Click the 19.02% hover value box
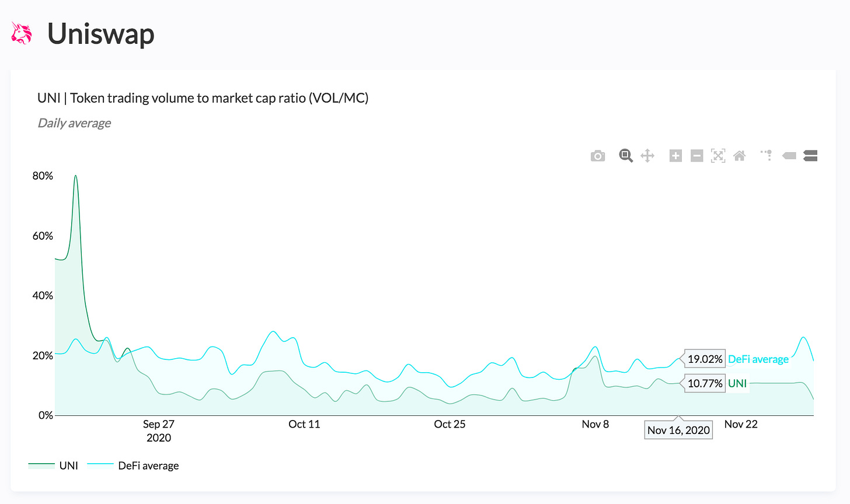Screen dimensions: 850x504 point(705,359)
